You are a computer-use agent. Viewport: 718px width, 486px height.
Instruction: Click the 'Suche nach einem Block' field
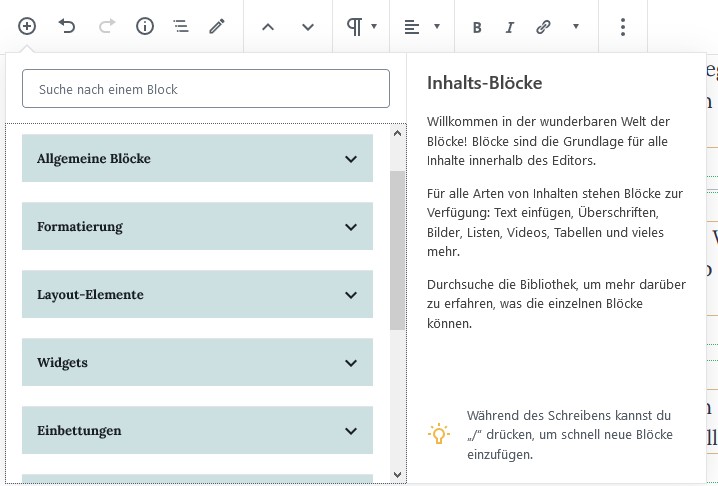click(205, 89)
